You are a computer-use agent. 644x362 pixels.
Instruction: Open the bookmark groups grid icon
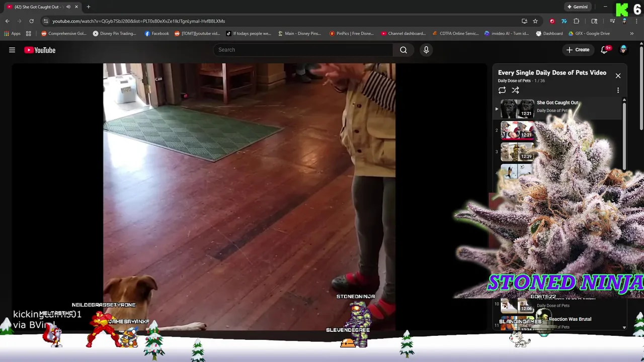coord(29,34)
